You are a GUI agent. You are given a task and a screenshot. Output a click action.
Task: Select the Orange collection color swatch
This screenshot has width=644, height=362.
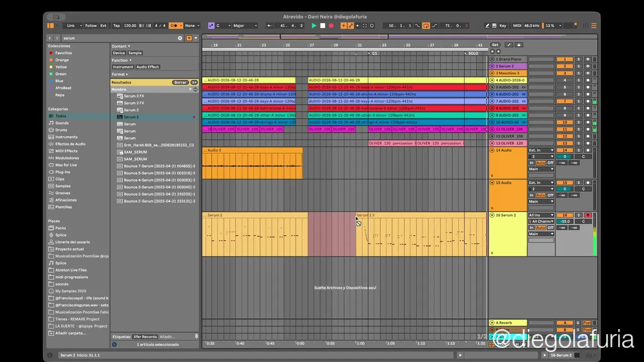(x=50, y=60)
